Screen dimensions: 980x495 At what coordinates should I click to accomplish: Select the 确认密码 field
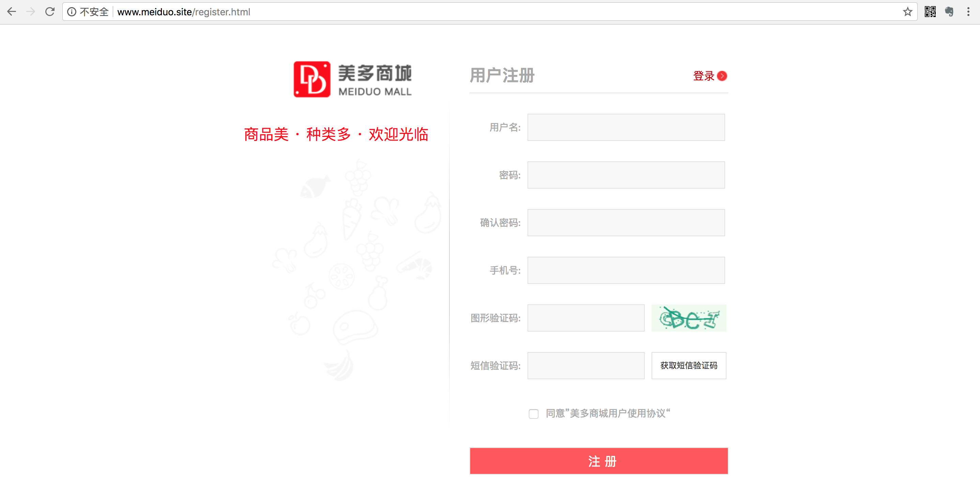click(626, 222)
